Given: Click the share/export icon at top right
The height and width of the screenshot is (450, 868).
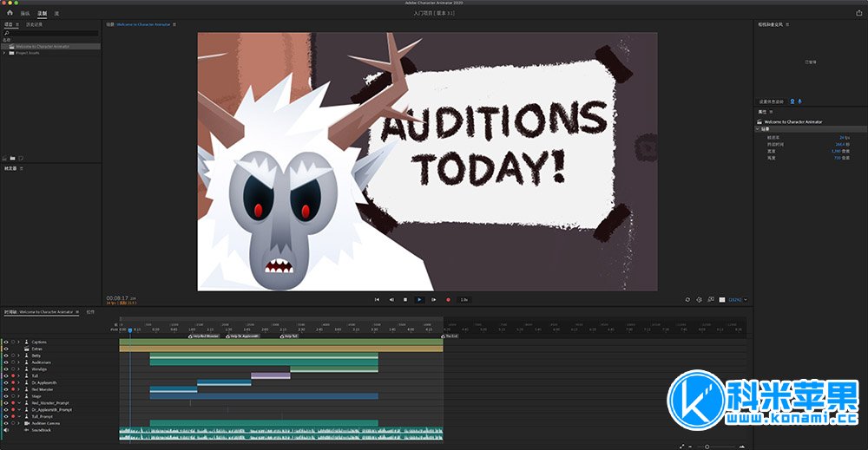Looking at the screenshot, I should 859,13.
